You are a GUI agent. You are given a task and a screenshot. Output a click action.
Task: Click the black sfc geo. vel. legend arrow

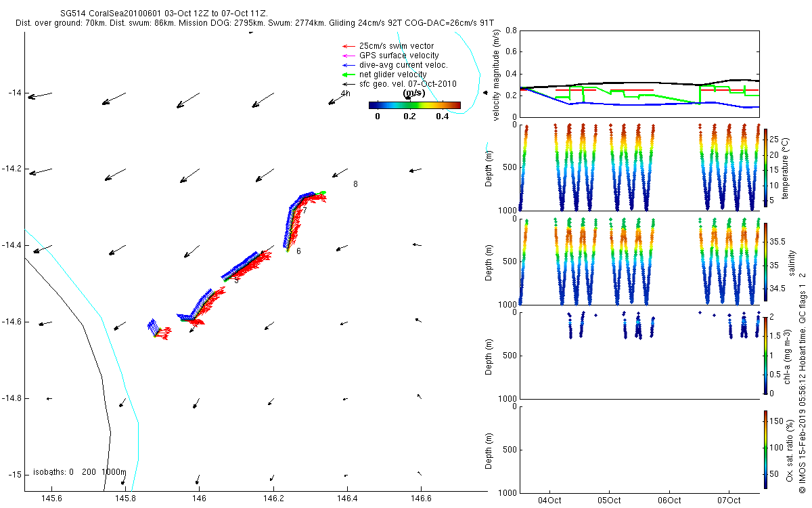click(x=348, y=84)
